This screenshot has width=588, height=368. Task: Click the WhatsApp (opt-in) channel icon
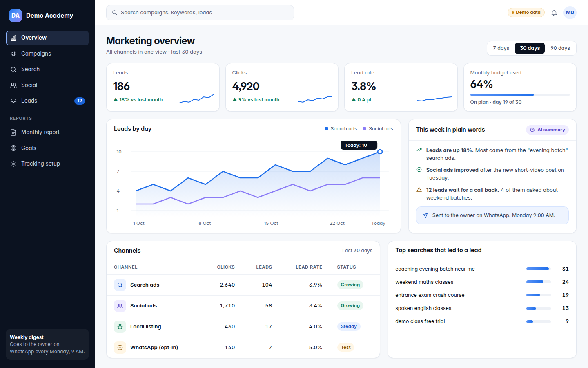[120, 348]
